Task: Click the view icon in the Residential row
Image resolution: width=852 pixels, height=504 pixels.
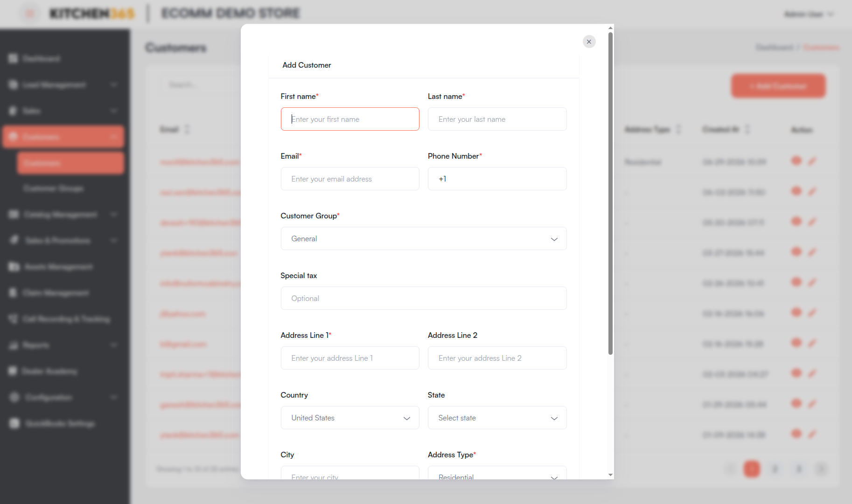Action: coord(796,161)
